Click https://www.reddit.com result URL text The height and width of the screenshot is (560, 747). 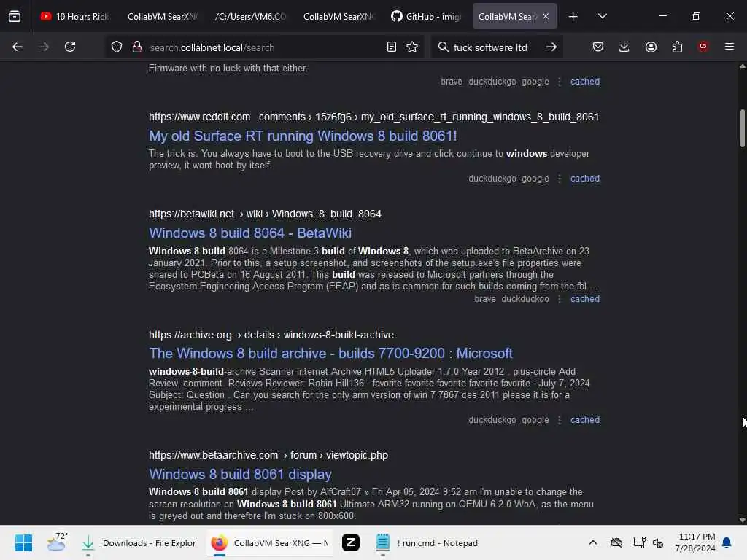coord(199,117)
